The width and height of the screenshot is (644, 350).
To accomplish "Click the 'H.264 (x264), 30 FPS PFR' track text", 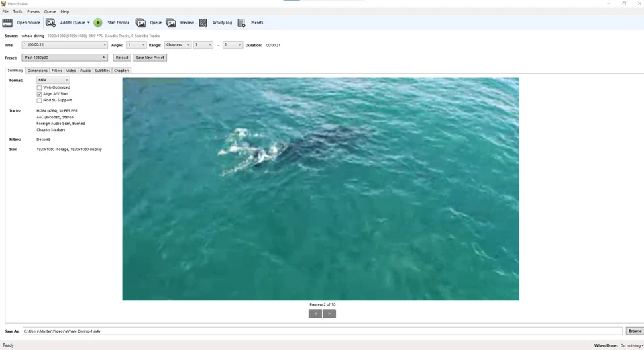I will (x=57, y=111).
